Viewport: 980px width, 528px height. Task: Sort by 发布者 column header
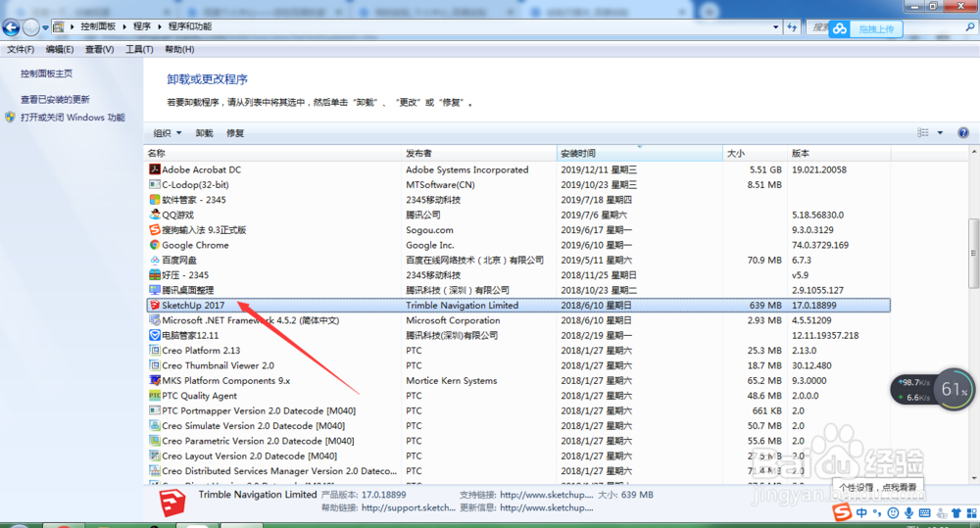coord(479,153)
